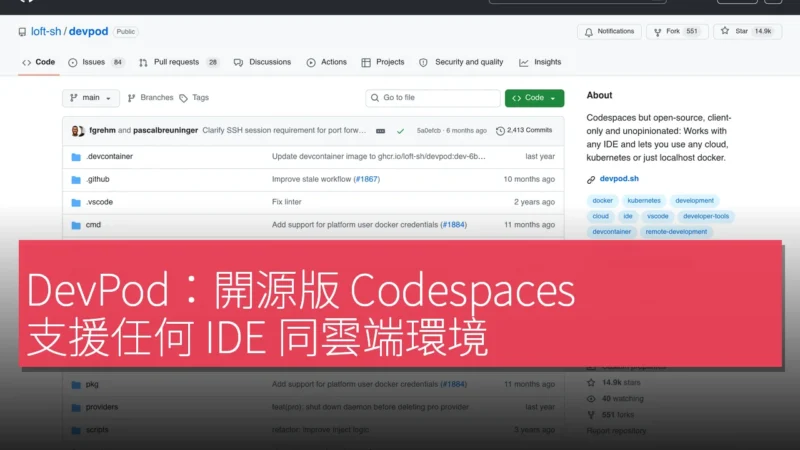Viewport: 800px width, 450px height.
Task: Click the cmd folder icon
Action: pyautogui.click(x=76, y=225)
